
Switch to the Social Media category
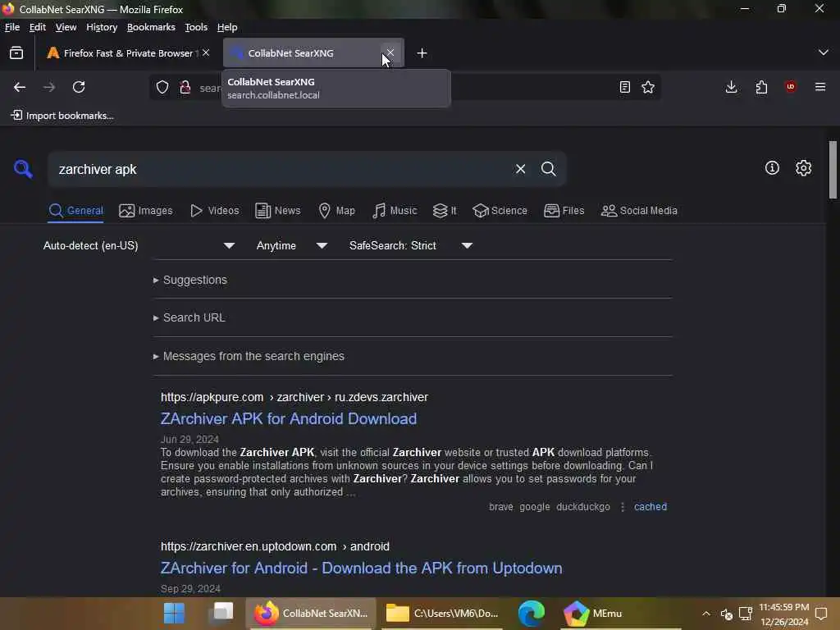(639, 211)
